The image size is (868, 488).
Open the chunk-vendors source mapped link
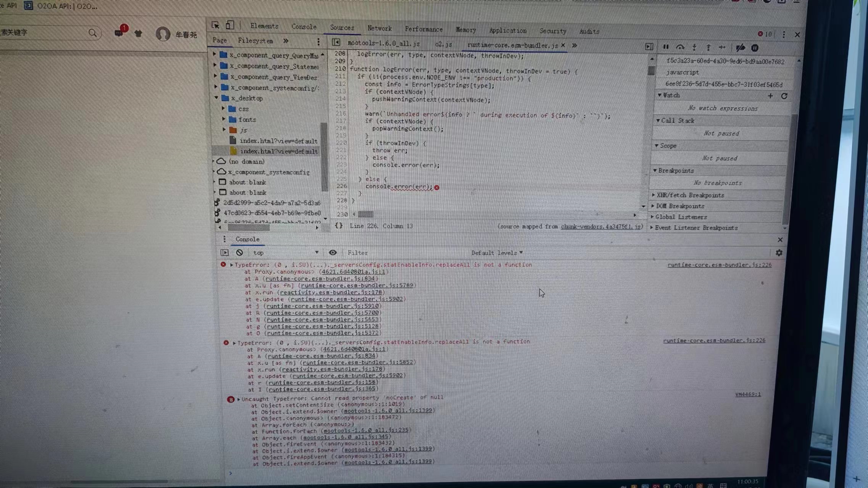[601, 227]
